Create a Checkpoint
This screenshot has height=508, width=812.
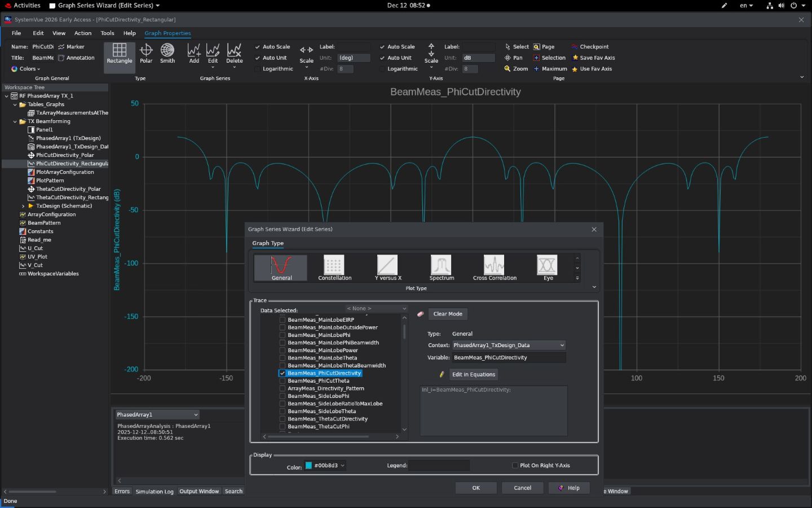tap(590, 47)
